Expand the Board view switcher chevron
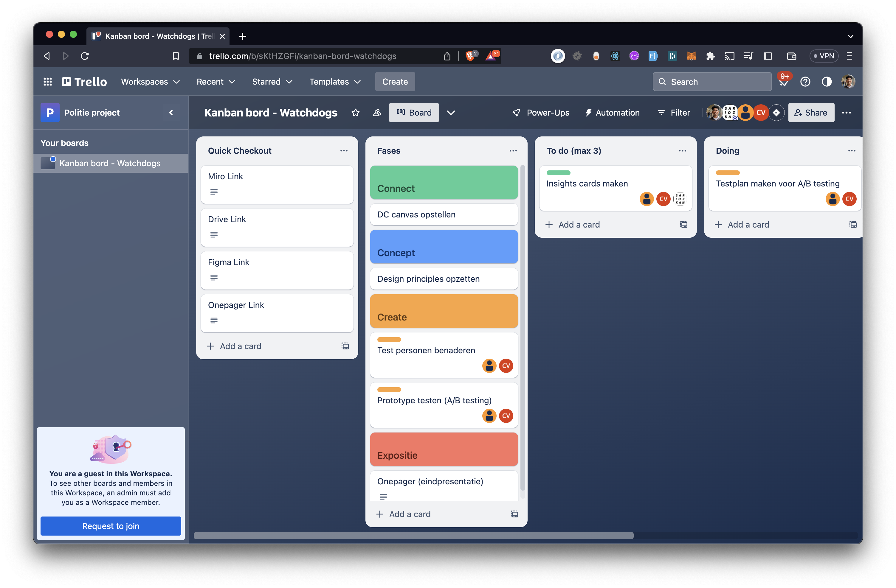 coord(451,113)
